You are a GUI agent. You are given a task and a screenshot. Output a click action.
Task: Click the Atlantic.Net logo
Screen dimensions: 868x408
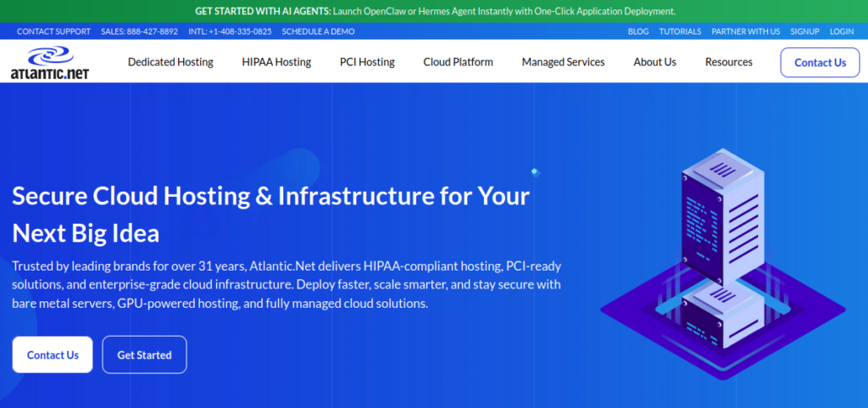[50, 63]
